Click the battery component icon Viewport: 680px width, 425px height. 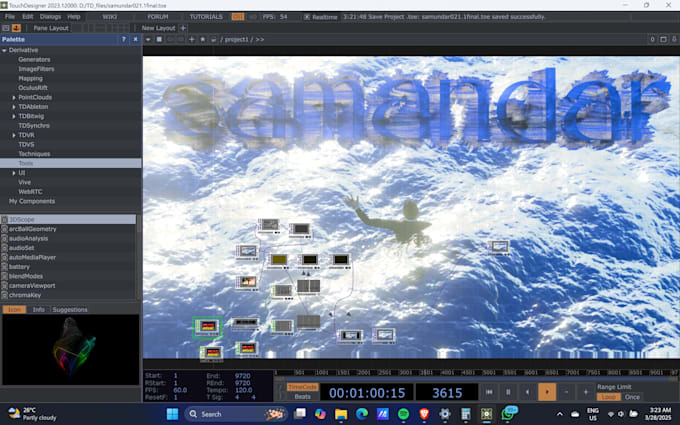point(4,267)
